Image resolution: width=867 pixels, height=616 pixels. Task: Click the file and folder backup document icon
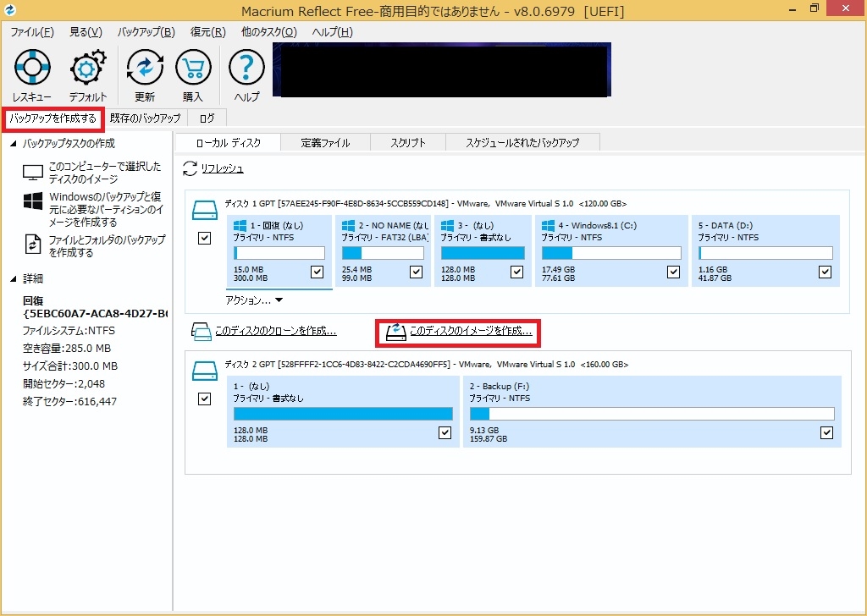[33, 245]
